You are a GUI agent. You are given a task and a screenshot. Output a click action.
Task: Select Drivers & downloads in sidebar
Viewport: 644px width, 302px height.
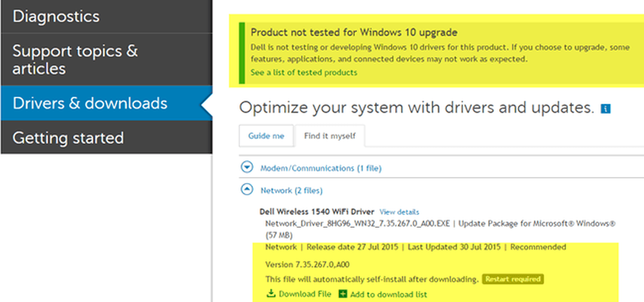coord(106,103)
